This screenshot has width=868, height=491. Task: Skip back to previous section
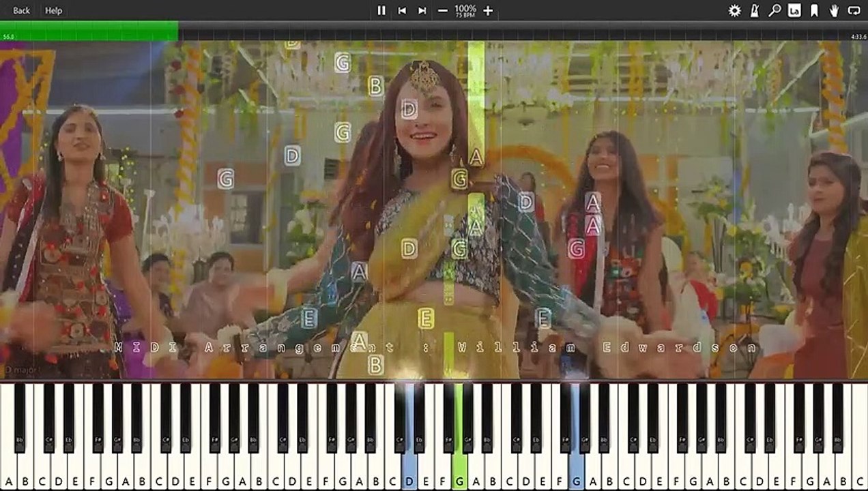[x=402, y=10]
